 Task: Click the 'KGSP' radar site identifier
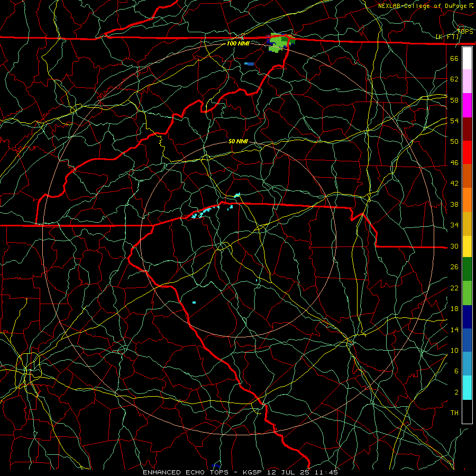(253, 472)
